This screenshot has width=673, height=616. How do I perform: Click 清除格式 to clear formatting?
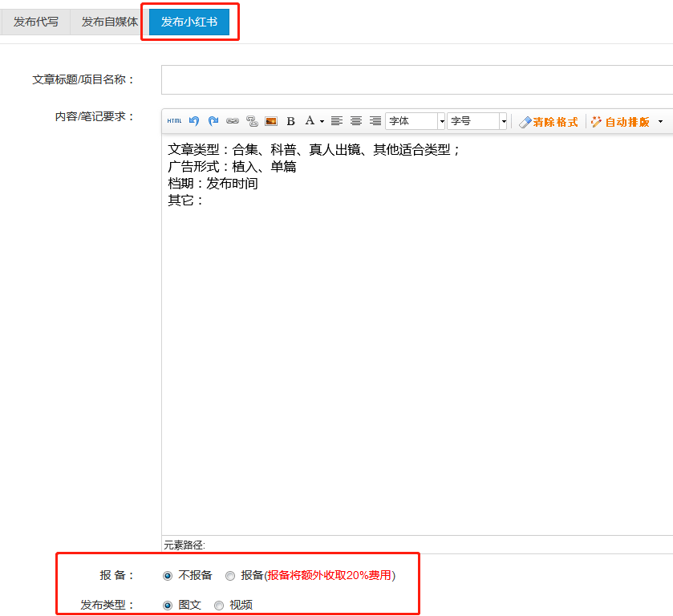coord(548,122)
